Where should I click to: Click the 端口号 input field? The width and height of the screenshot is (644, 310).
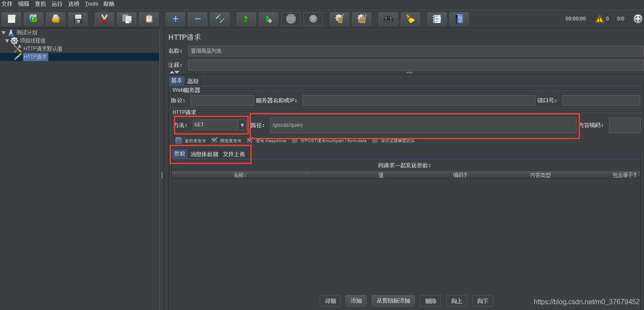coord(601,100)
